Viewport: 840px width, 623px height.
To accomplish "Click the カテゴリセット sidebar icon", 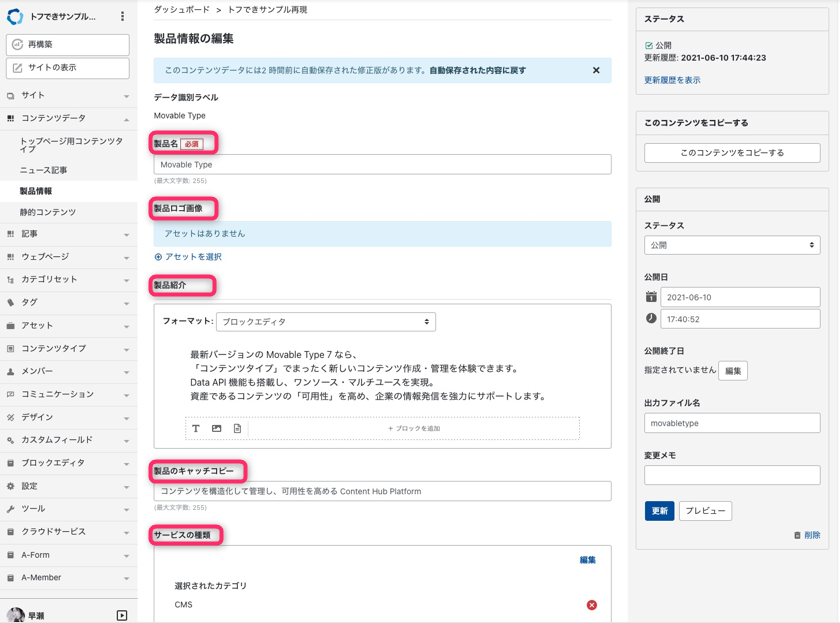I will point(10,280).
